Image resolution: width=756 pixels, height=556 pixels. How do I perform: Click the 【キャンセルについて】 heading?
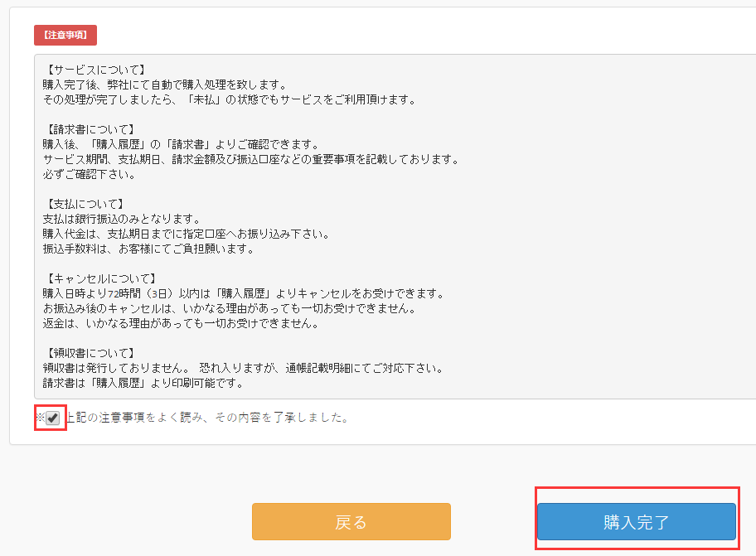point(99,278)
